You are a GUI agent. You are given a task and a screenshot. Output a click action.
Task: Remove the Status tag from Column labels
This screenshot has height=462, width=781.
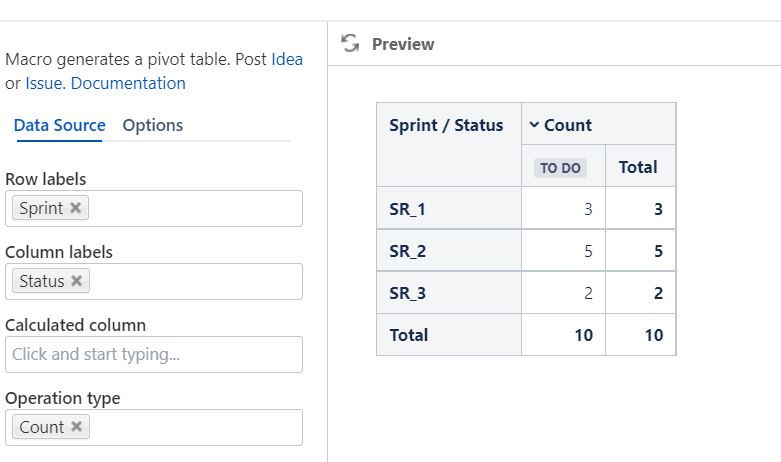coord(76,281)
